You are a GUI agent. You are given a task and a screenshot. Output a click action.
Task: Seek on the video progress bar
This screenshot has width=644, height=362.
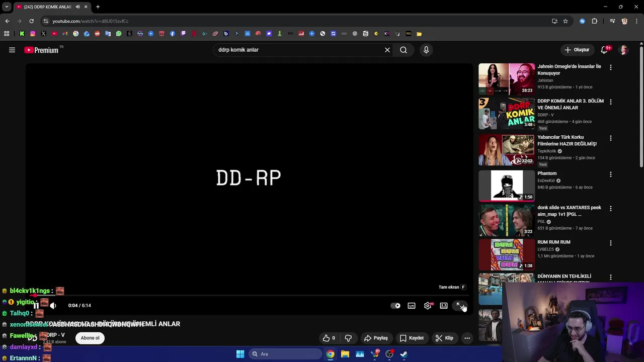pos(249,296)
